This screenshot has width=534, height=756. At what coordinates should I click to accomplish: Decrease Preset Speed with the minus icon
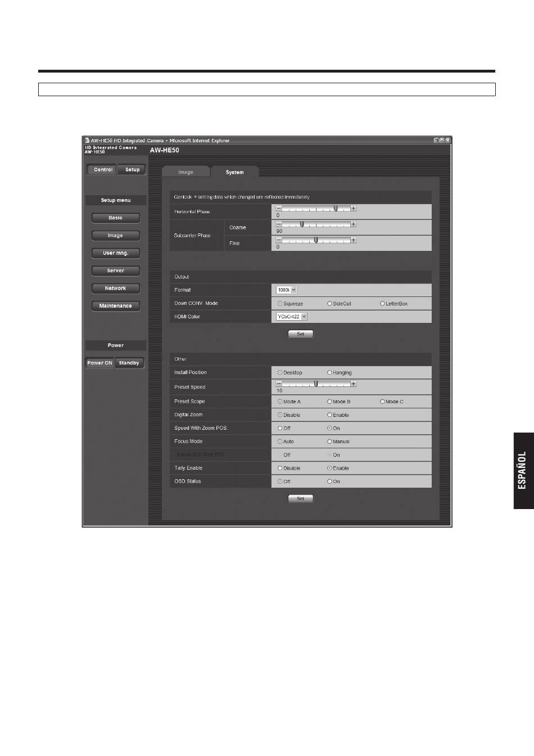click(x=279, y=384)
